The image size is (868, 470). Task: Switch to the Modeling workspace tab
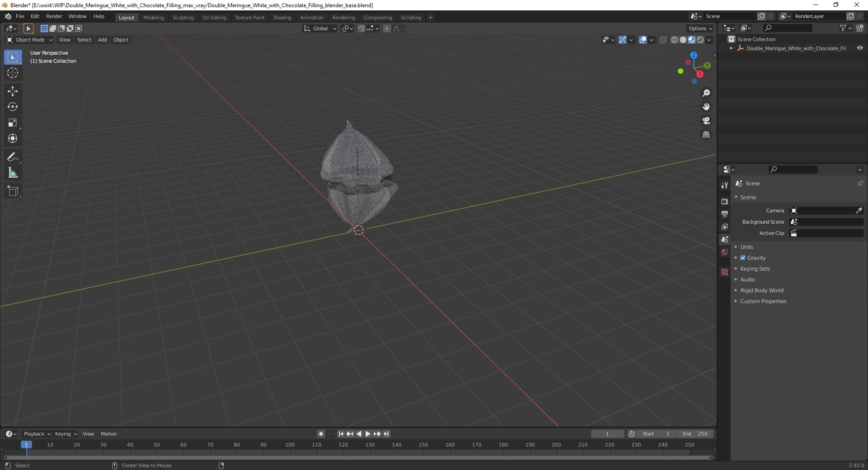point(153,18)
